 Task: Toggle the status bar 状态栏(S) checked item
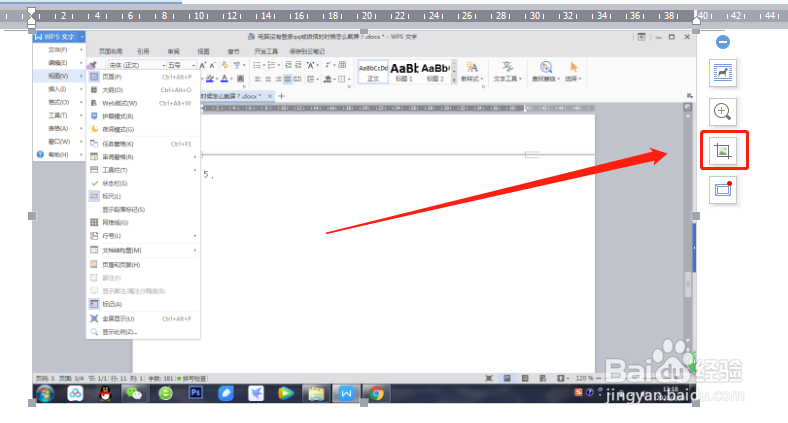click(143, 183)
